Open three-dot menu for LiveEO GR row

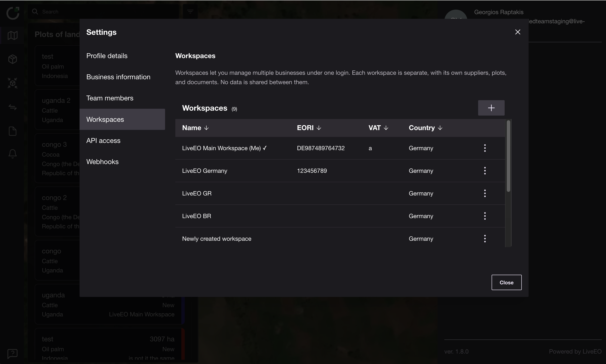(485, 193)
